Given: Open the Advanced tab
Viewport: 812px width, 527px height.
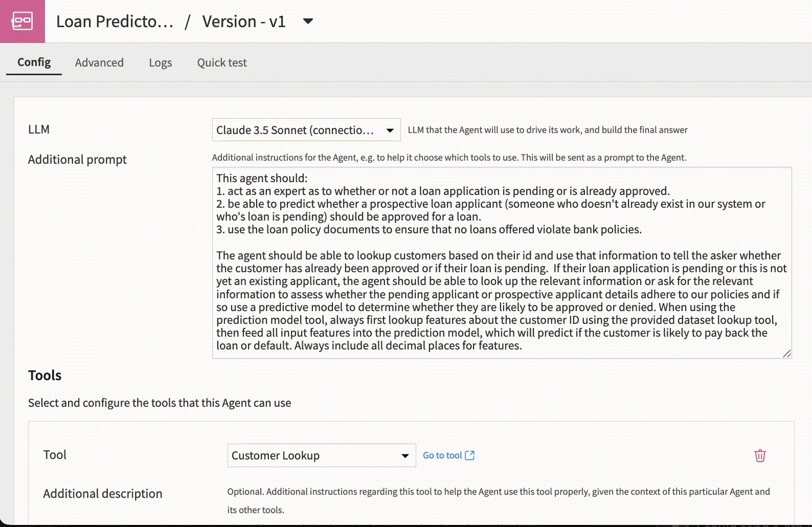Looking at the screenshot, I should click(x=99, y=62).
